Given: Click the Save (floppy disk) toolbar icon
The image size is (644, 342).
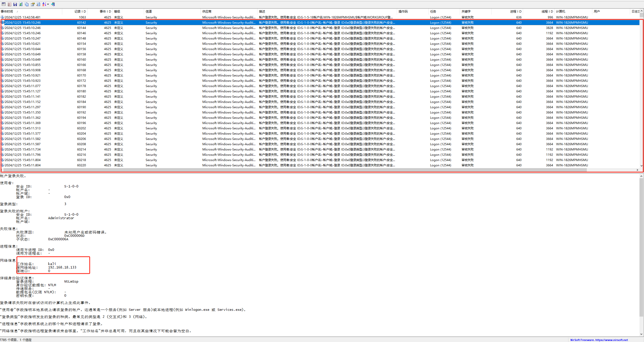Looking at the screenshot, I should pyautogui.click(x=15, y=4).
